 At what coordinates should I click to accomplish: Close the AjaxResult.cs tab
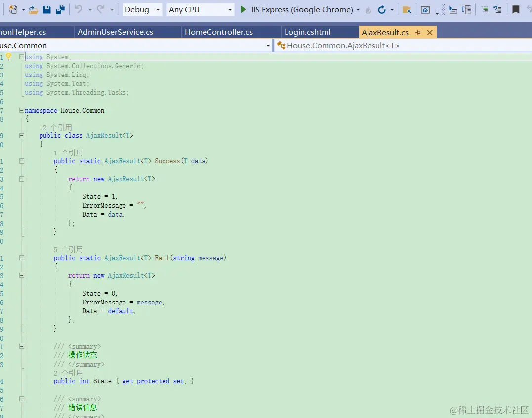coord(430,32)
